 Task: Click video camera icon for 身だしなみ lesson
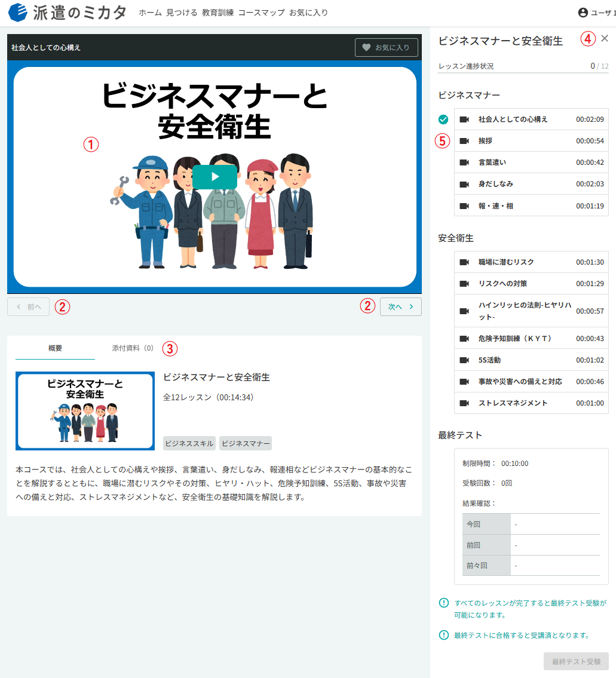pos(464,184)
